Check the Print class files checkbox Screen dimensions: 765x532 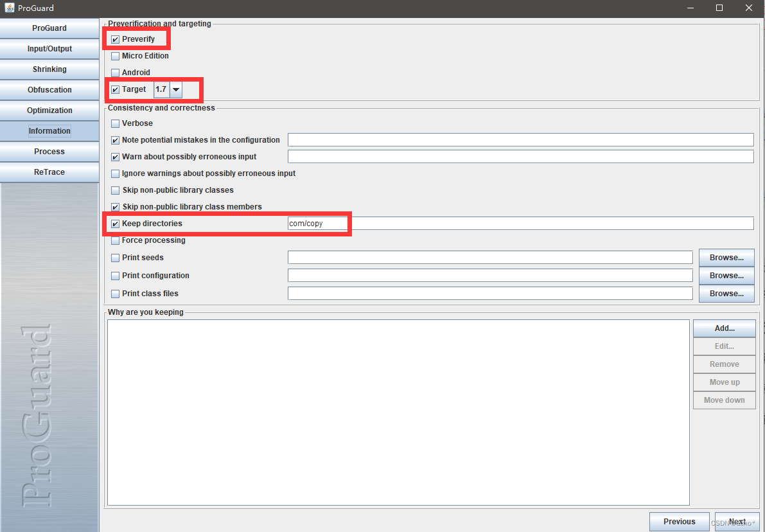pos(115,294)
